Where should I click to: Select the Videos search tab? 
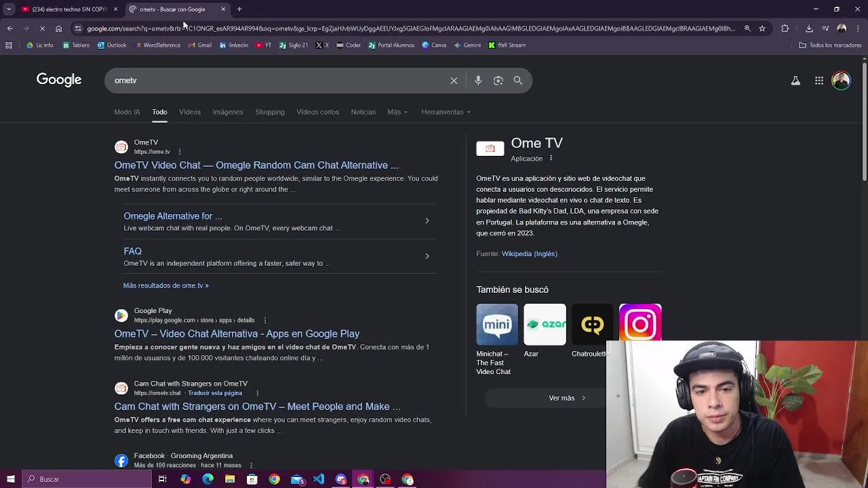190,112
